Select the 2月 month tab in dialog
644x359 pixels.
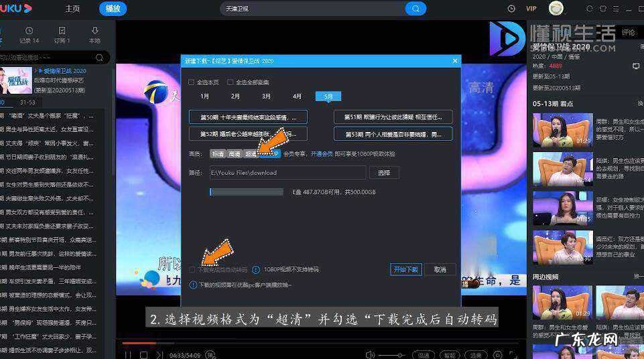click(x=235, y=96)
